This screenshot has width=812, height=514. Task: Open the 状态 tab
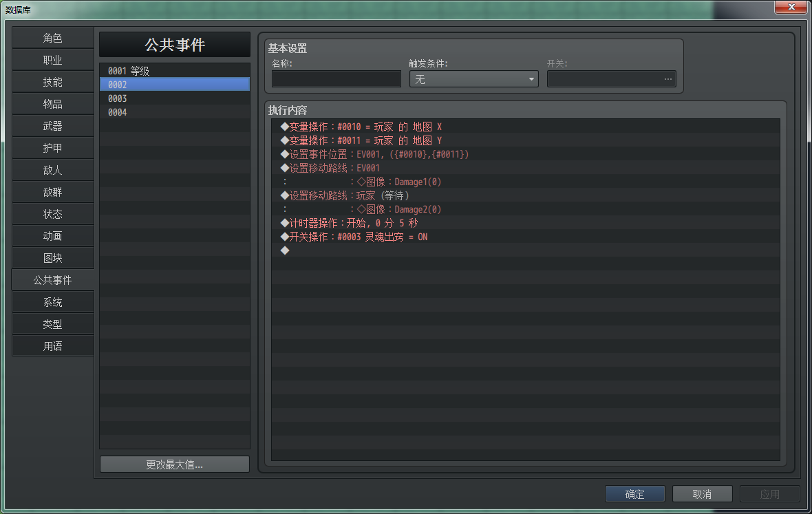tap(53, 214)
